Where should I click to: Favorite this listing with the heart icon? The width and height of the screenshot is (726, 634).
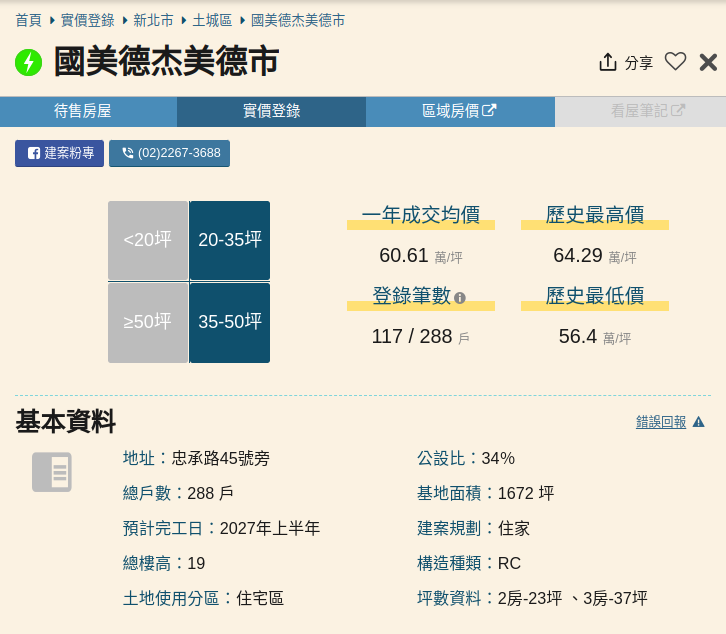676,62
